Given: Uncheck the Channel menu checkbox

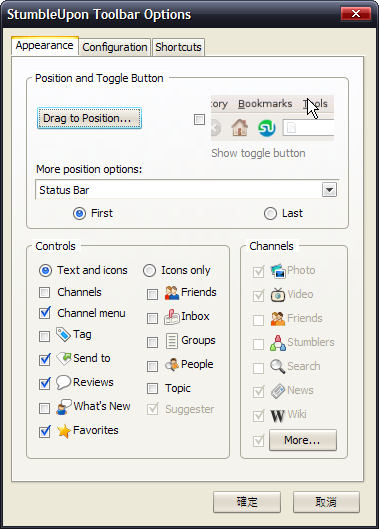Looking at the screenshot, I should [45, 313].
